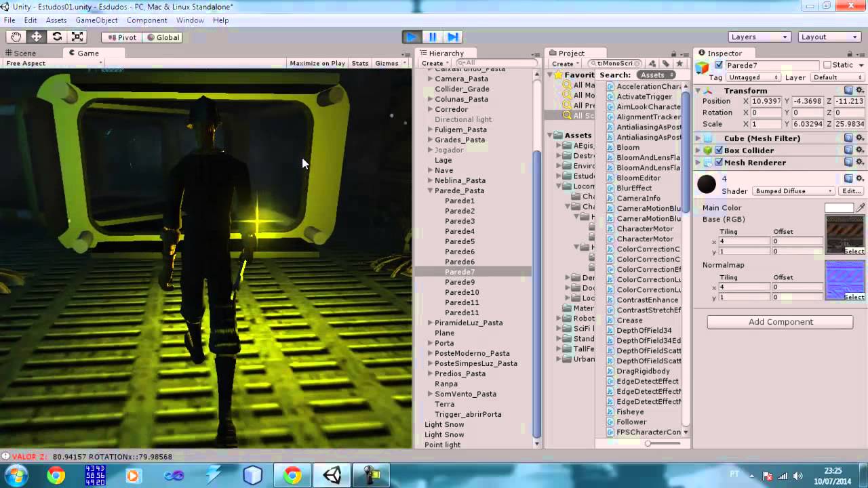Disable the Mesh Renderer component checkbox
Image resolution: width=868 pixels, height=488 pixels.
[x=719, y=163]
